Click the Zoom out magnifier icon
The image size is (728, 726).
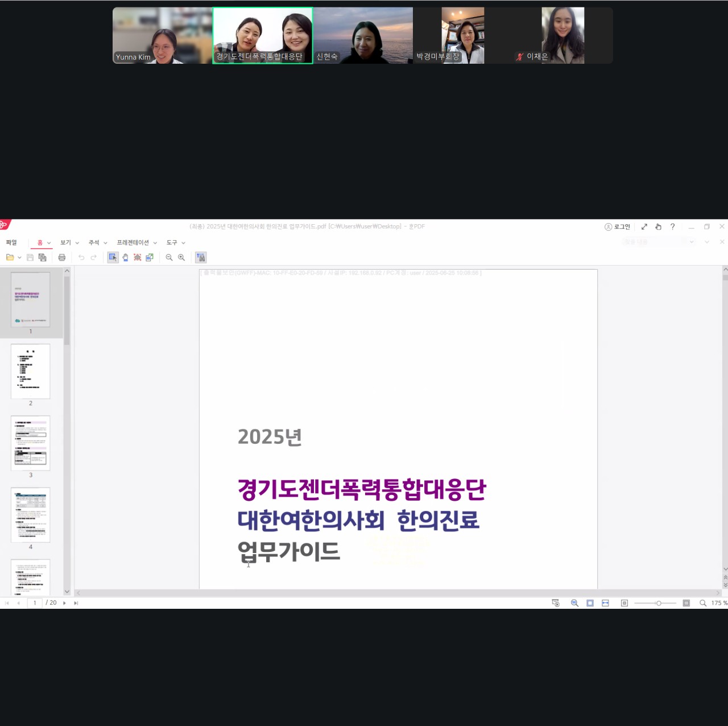coord(169,258)
